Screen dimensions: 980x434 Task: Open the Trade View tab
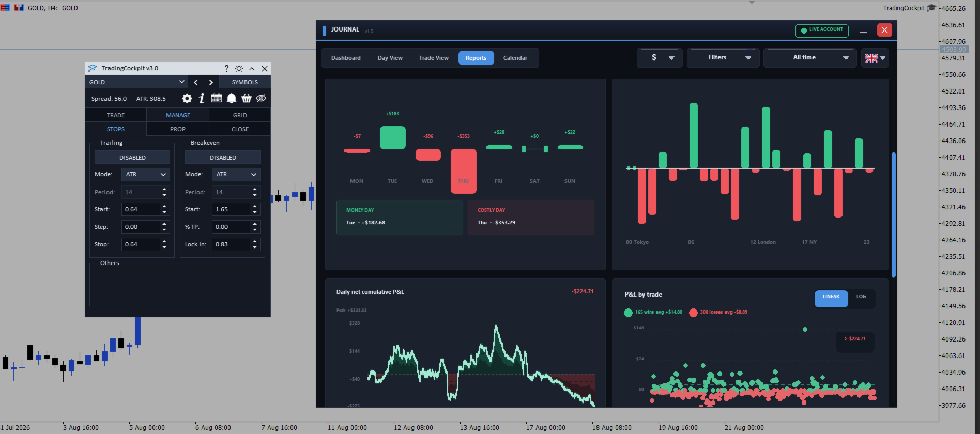[x=434, y=58]
